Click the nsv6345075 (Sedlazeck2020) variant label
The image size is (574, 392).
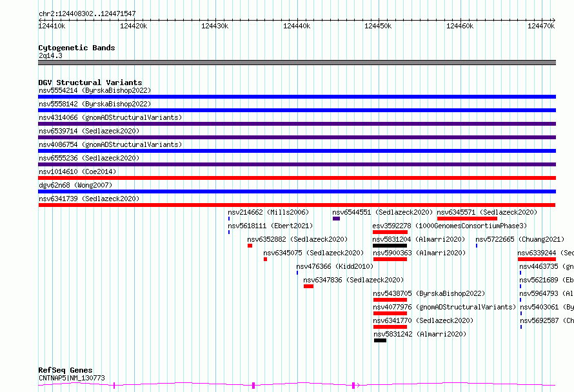pyautogui.click(x=313, y=253)
